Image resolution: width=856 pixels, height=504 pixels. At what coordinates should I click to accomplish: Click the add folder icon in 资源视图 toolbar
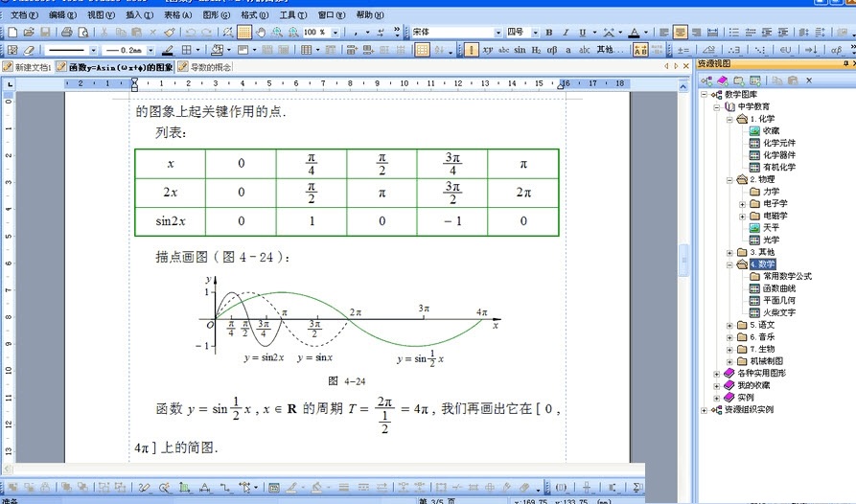(x=739, y=80)
